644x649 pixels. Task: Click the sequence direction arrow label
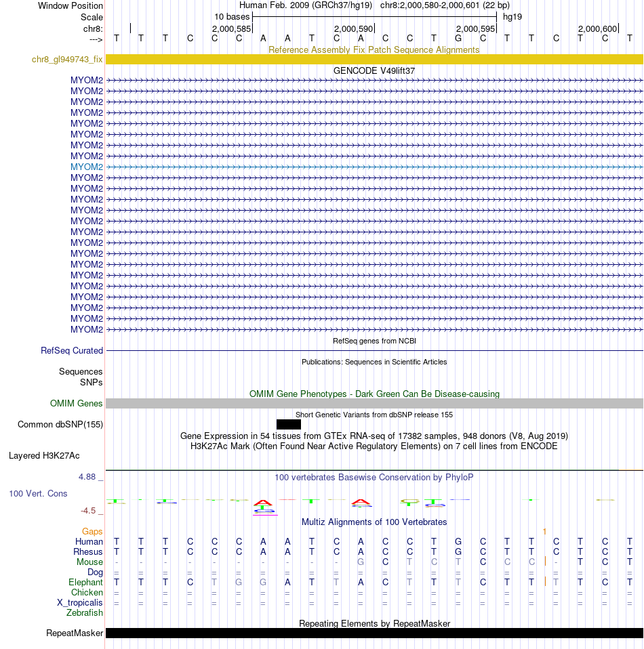pyautogui.click(x=96, y=39)
